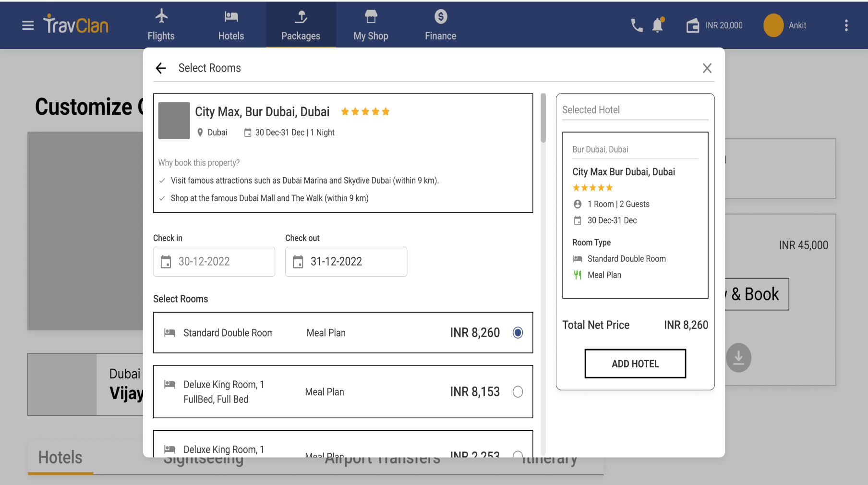Click City Max Bur Dubai, Dubai sidebar title
Screen dimensions: 868x485
click(x=624, y=172)
